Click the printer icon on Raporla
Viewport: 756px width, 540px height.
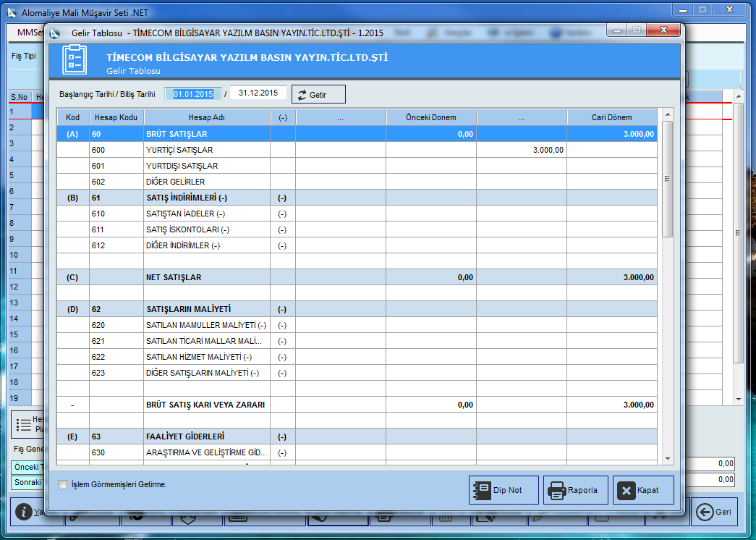tap(556, 491)
